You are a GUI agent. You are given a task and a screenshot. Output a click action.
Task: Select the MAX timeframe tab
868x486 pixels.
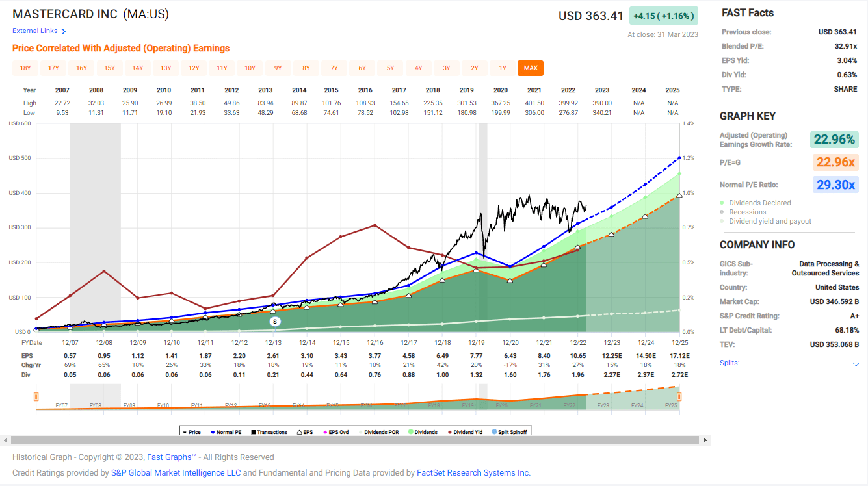[x=531, y=68]
